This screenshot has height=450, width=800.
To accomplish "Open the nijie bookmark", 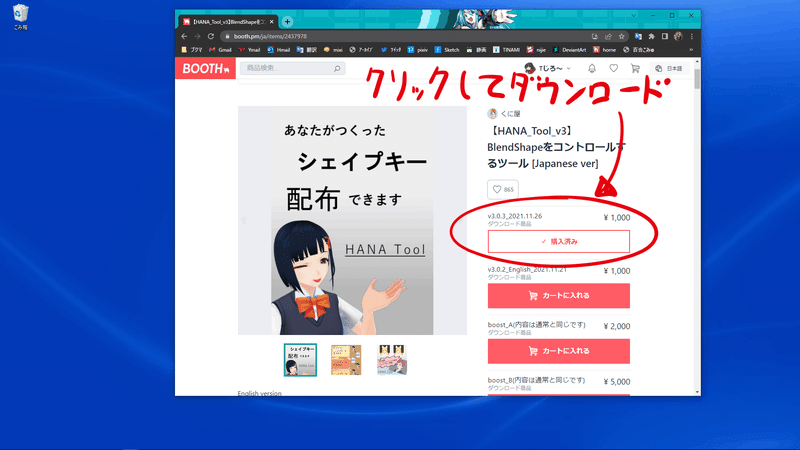I will coord(536,50).
